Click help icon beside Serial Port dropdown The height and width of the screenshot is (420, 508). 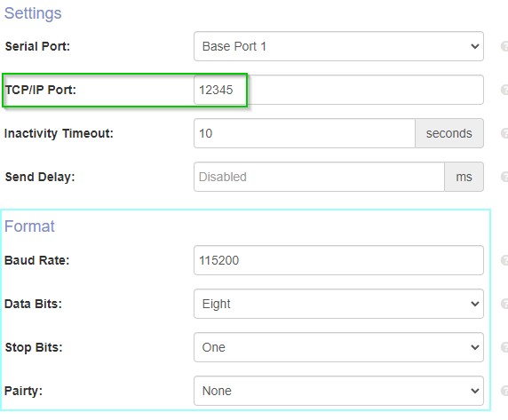coord(504,46)
